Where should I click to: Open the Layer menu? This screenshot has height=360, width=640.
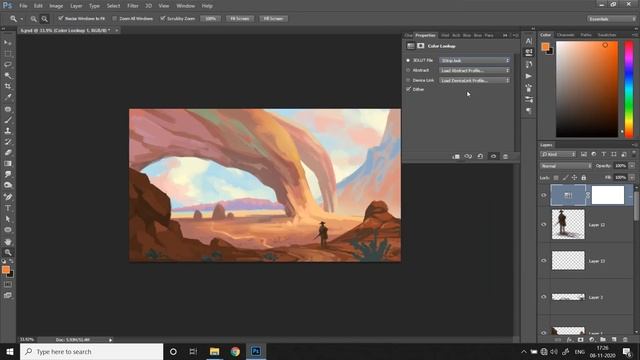pyautogui.click(x=76, y=6)
